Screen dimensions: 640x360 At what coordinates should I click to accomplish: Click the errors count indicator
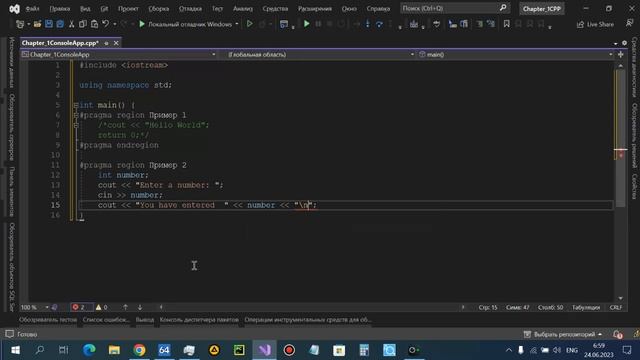coord(78,307)
